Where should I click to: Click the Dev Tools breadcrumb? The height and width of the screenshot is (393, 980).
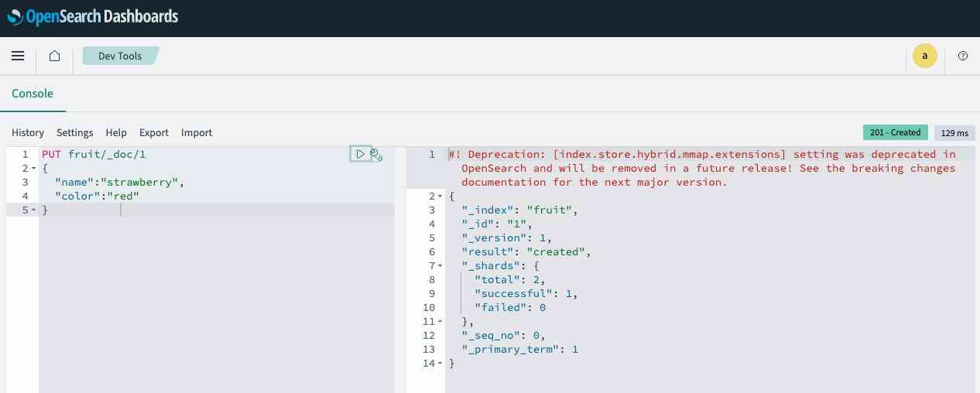click(x=120, y=56)
